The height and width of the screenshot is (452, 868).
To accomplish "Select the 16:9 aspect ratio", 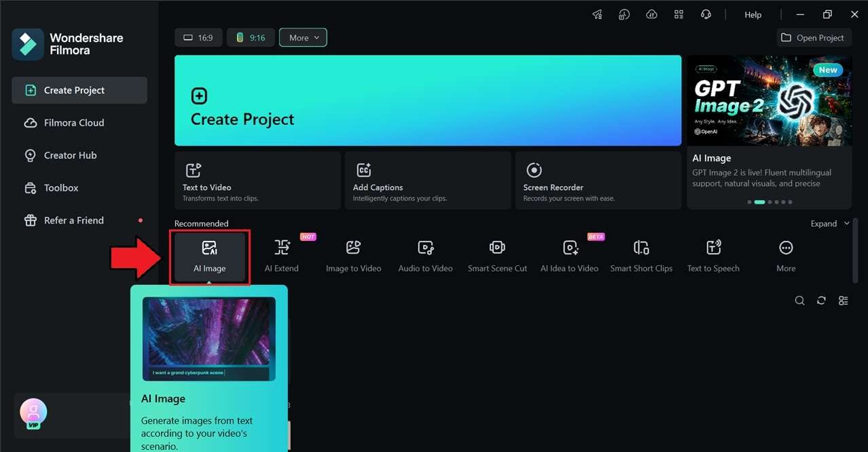I will 198,38.
